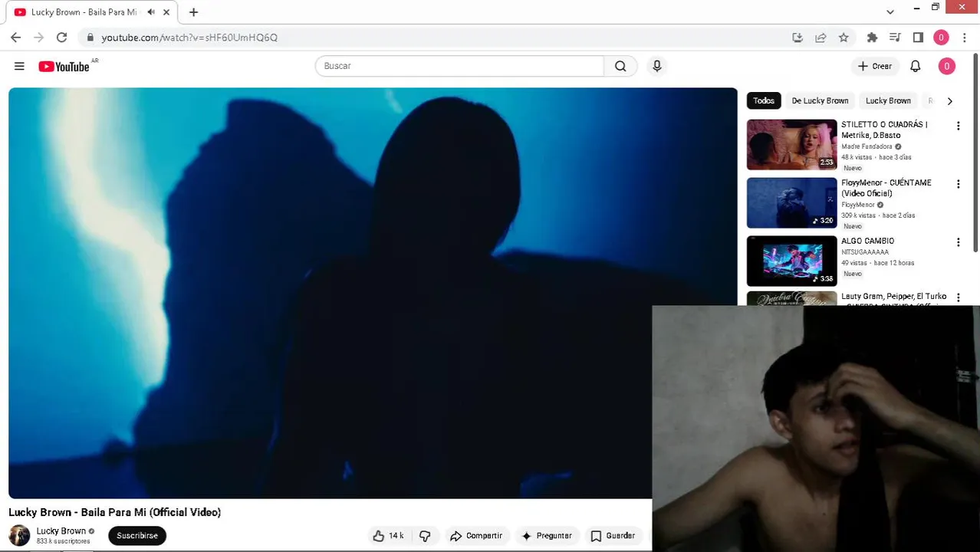Select the De Lucky Brown chip
This screenshot has height=552, width=980.
[820, 100]
